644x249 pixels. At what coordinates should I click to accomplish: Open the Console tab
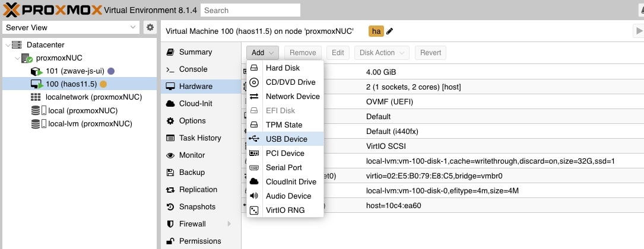pos(201,69)
